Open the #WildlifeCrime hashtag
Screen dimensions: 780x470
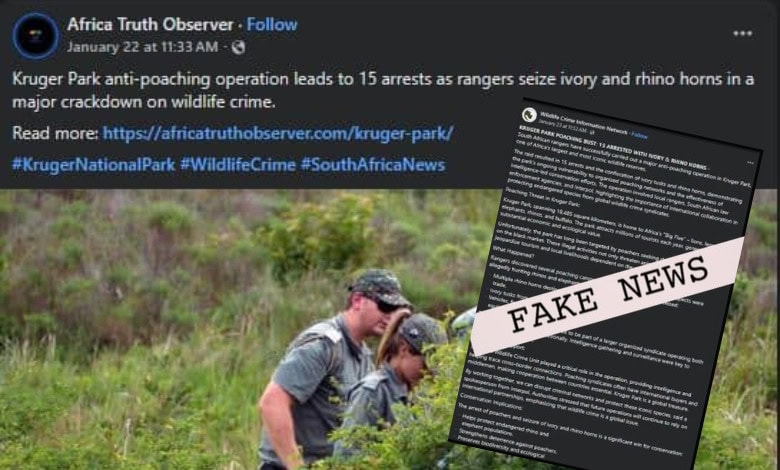coord(238,165)
